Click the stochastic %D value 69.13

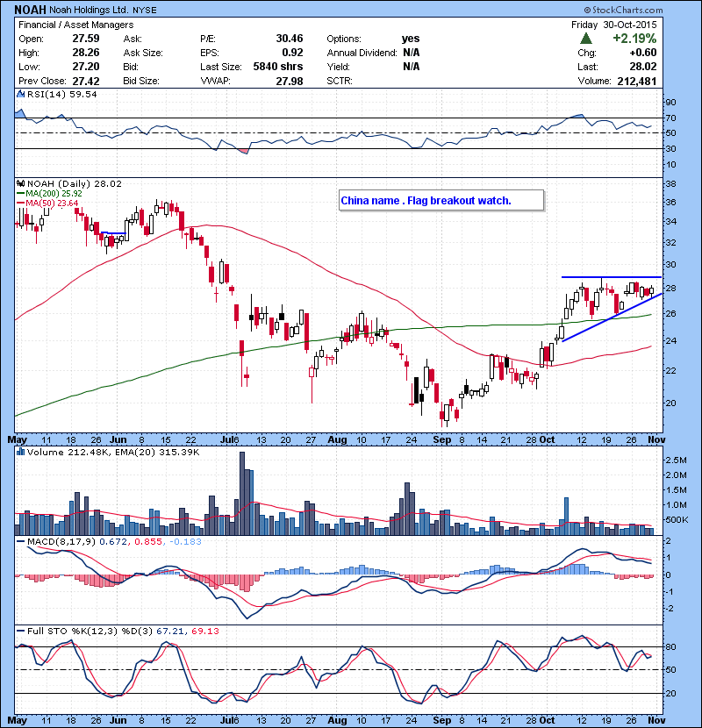pyautogui.click(x=204, y=631)
